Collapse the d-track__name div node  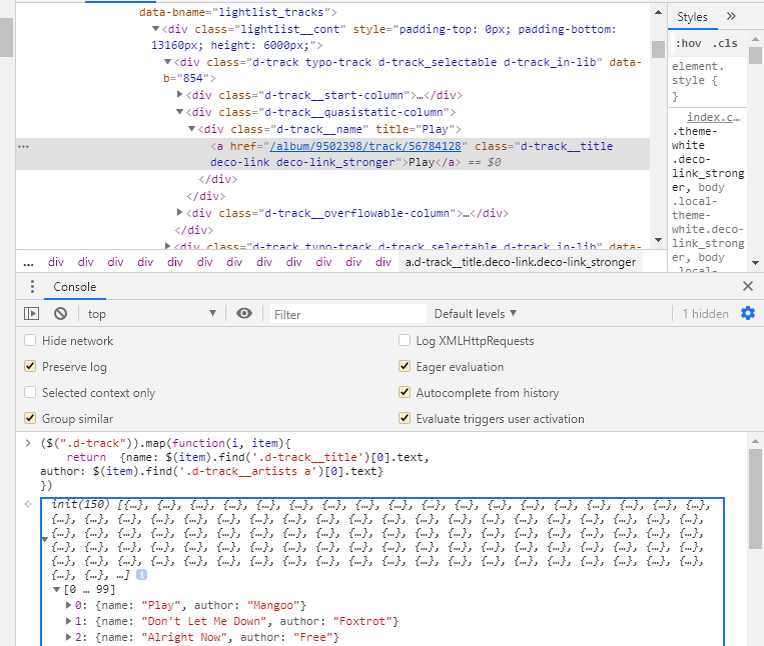pyautogui.click(x=191, y=129)
